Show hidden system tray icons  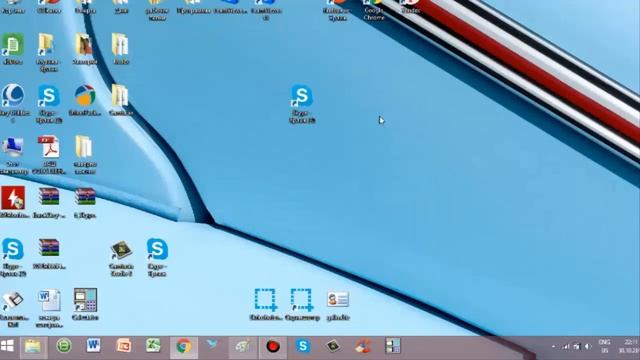[553, 347]
